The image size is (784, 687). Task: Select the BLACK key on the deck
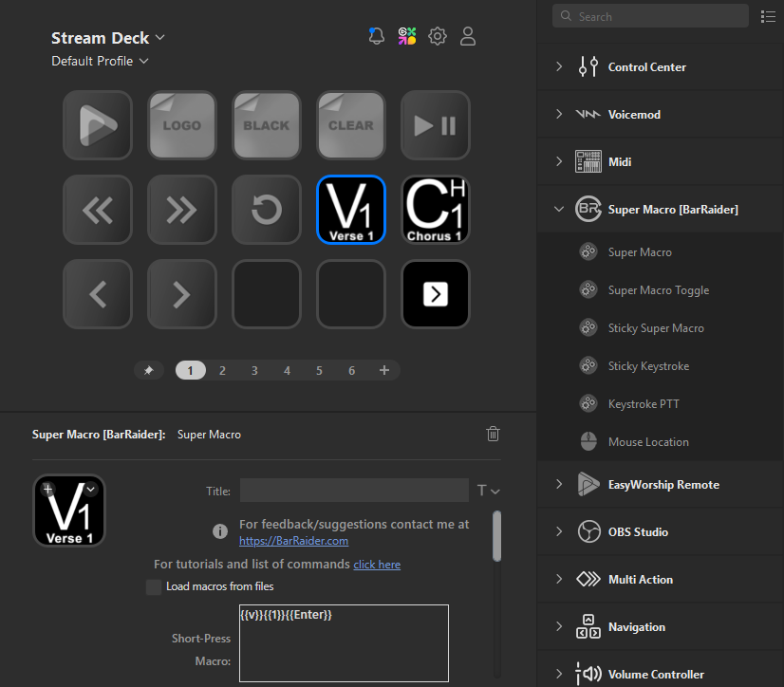click(x=267, y=125)
